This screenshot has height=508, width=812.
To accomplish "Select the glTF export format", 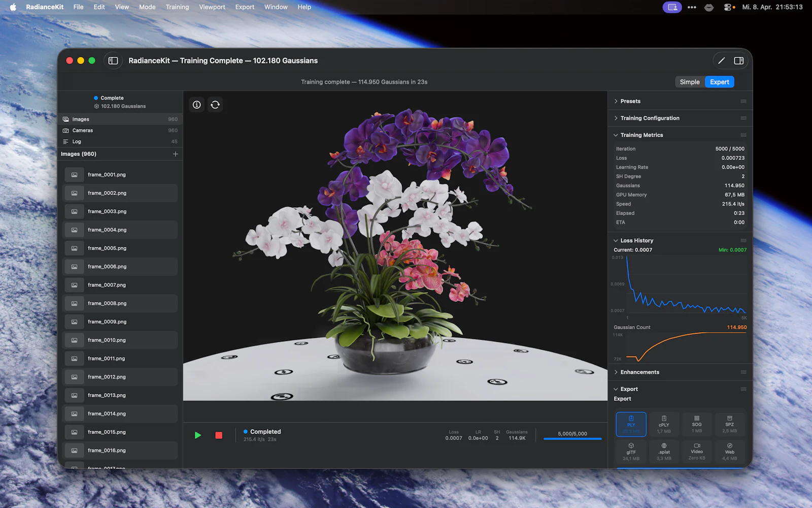I will pyautogui.click(x=631, y=452).
